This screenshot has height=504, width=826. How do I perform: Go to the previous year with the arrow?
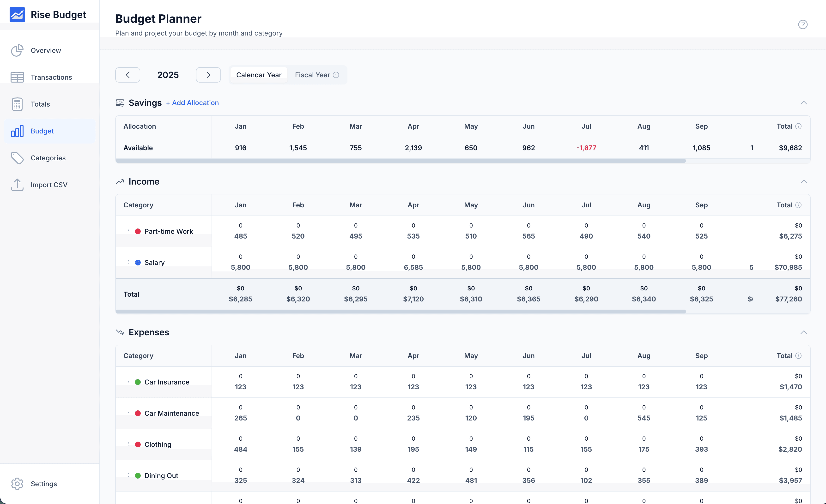pyautogui.click(x=128, y=75)
